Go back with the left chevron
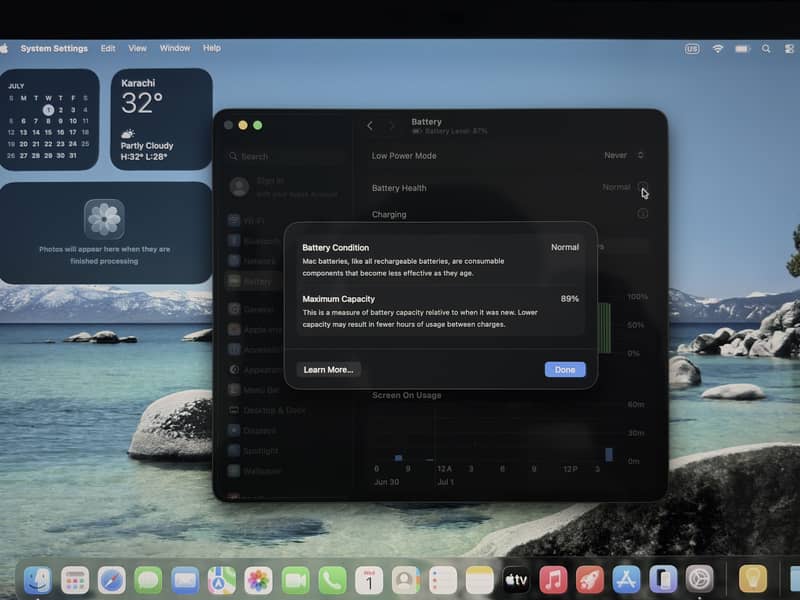The image size is (800, 600). tap(370, 126)
